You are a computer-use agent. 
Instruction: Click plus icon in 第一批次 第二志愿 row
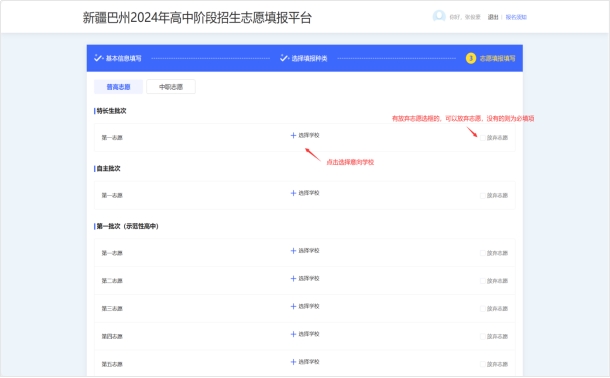293,278
